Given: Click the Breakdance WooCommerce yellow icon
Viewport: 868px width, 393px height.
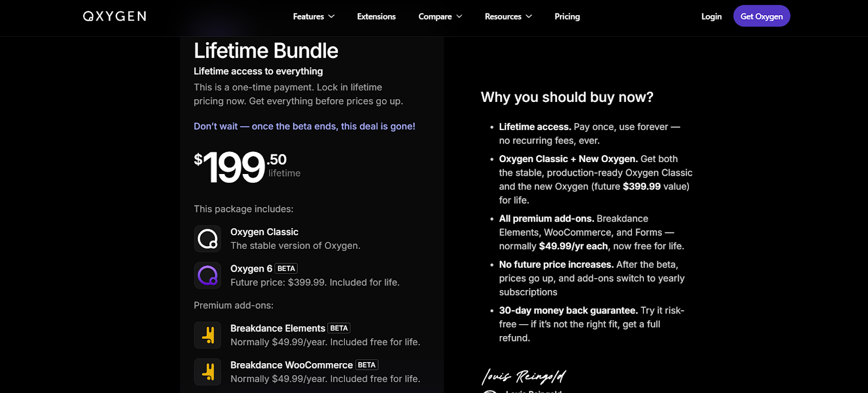Looking at the screenshot, I should point(207,372).
